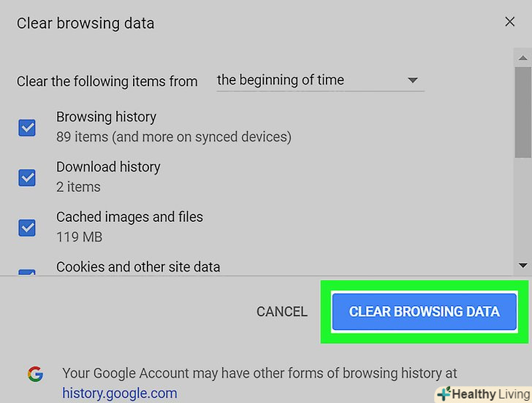Click the Cookies and other site data label
This screenshot has height=403, width=532.
(x=138, y=266)
